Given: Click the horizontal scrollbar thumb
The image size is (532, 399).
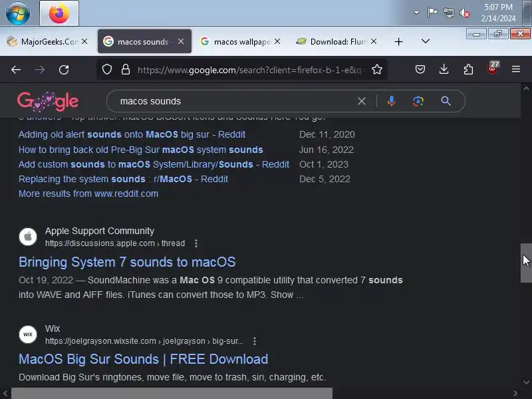Looking at the screenshot, I should coord(172,394).
